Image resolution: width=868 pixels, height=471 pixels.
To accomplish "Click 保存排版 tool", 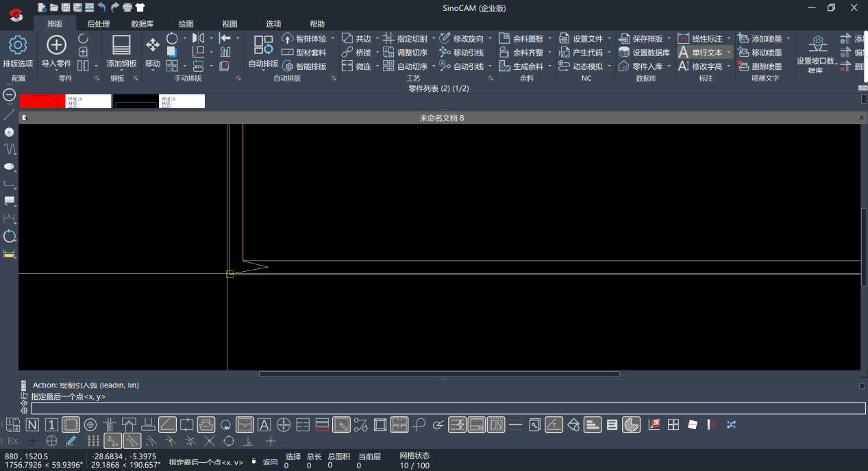I will tap(641, 39).
